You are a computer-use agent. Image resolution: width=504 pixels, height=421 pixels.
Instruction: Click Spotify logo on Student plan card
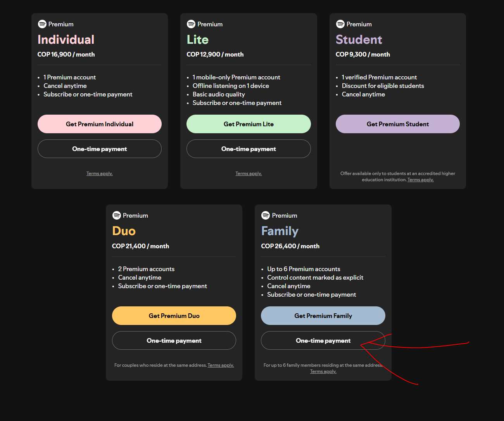click(340, 24)
